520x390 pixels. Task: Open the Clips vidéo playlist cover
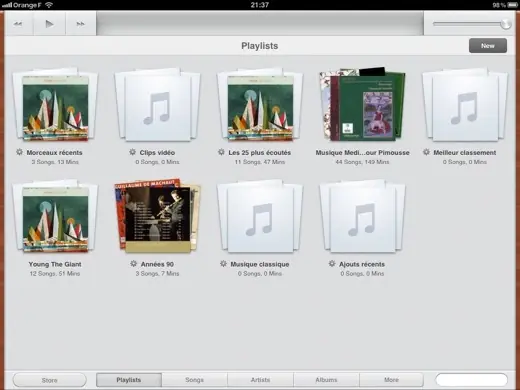[157, 105]
